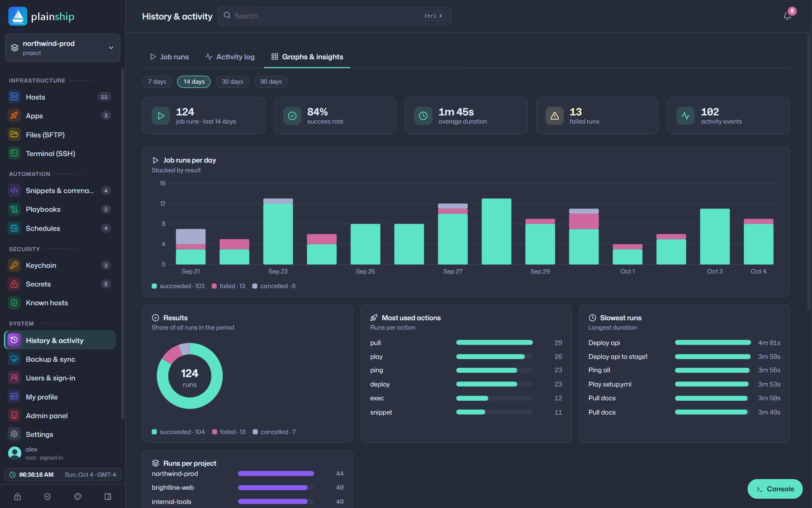The image size is (812, 508).
Task: Select the 7 days range
Action: [157, 82]
